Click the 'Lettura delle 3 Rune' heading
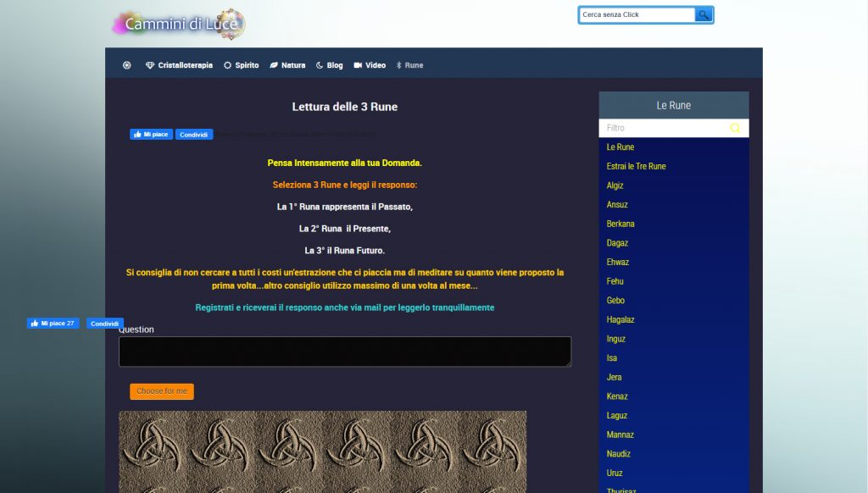Screen dimensions: 868x493 coord(345,107)
